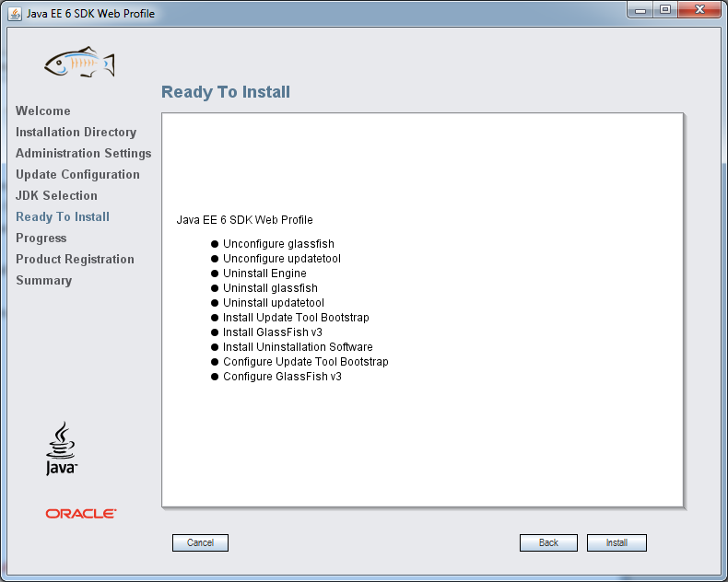The image size is (728, 582).
Task: Click the 'Ready To Install' page heading
Action: (x=226, y=92)
